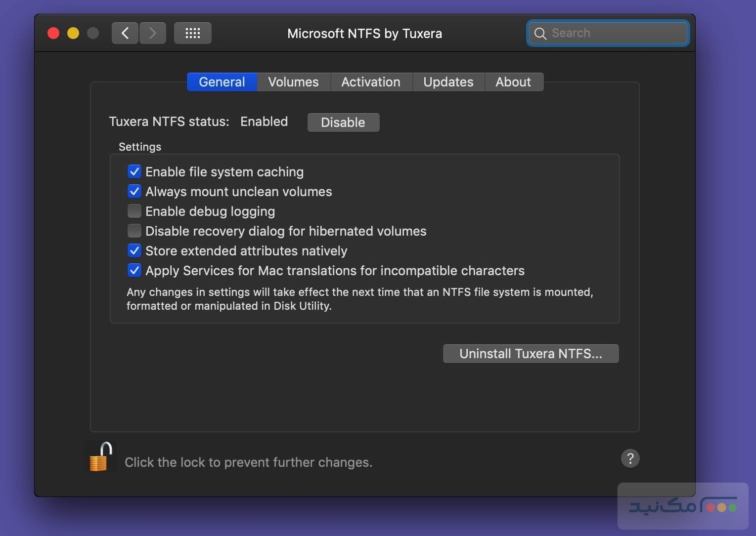Viewport: 756px width, 536px height.
Task: Click Uninstall Tuxera NTFS
Action: pos(531,353)
